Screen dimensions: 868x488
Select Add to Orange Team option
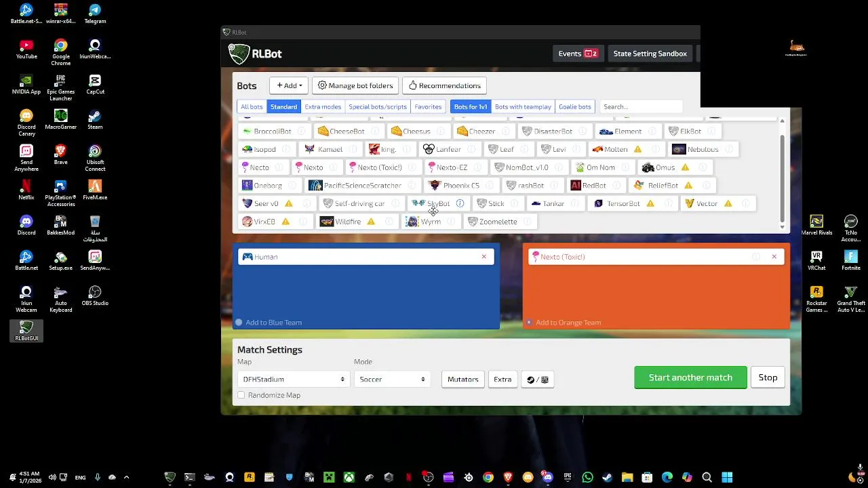[x=564, y=323]
